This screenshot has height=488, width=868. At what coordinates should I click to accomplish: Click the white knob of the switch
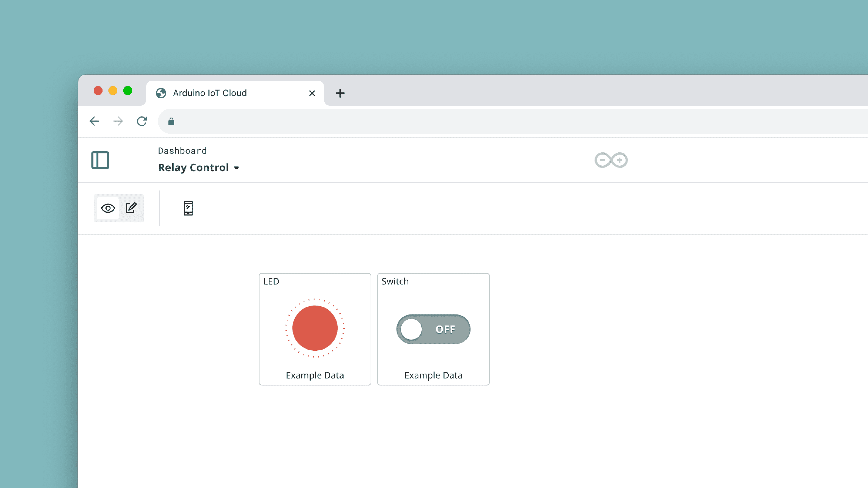point(411,329)
